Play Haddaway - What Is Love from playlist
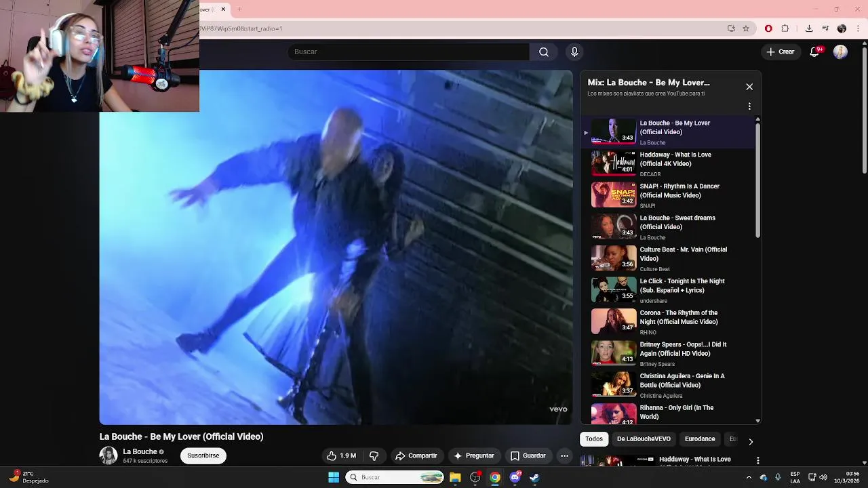Image resolution: width=868 pixels, height=488 pixels. click(668, 163)
